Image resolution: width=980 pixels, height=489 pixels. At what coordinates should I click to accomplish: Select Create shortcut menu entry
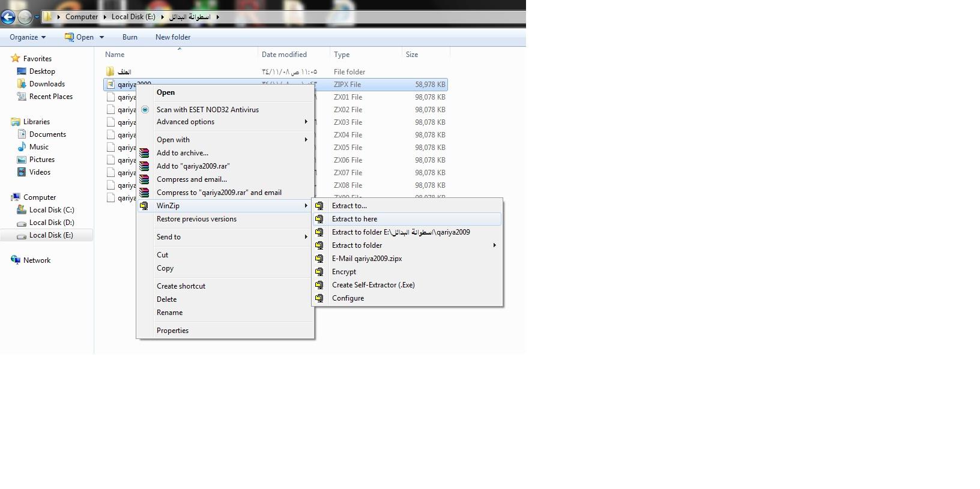click(225, 286)
